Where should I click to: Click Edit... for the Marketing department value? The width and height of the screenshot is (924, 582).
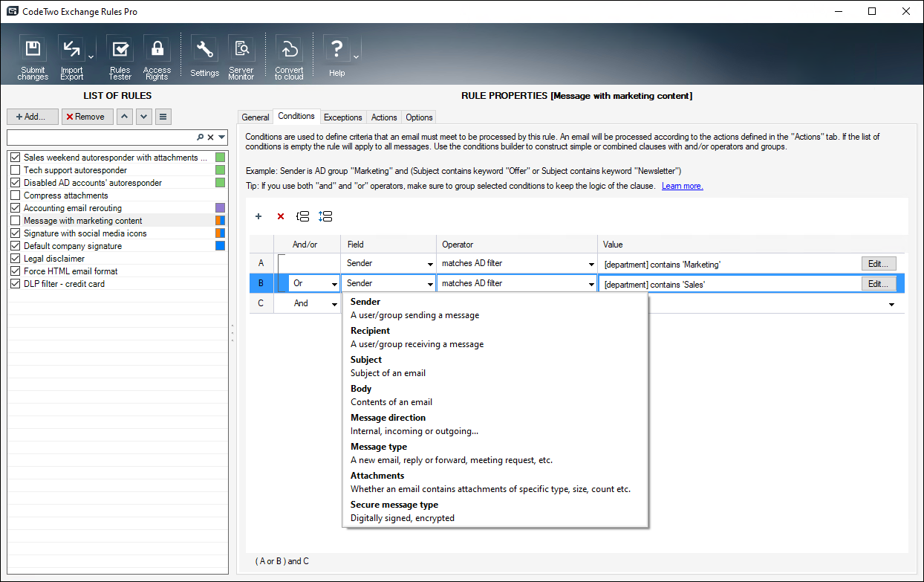[879, 263]
